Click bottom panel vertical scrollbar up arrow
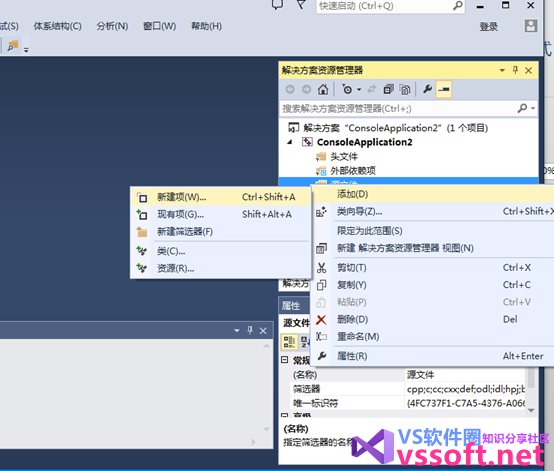 click(267, 346)
